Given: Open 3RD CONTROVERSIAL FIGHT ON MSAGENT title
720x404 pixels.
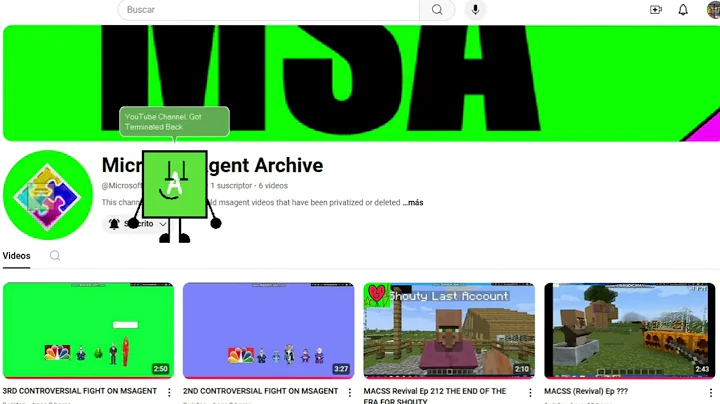Looking at the screenshot, I should 80,391.
